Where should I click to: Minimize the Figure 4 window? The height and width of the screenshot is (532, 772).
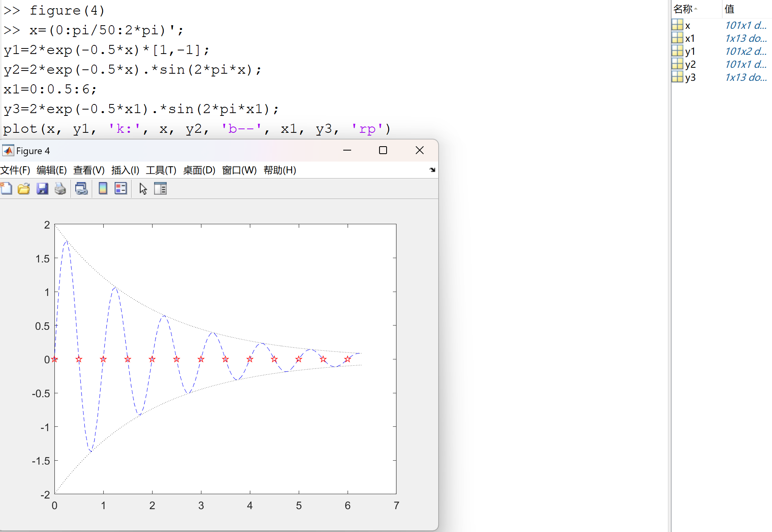(x=347, y=150)
